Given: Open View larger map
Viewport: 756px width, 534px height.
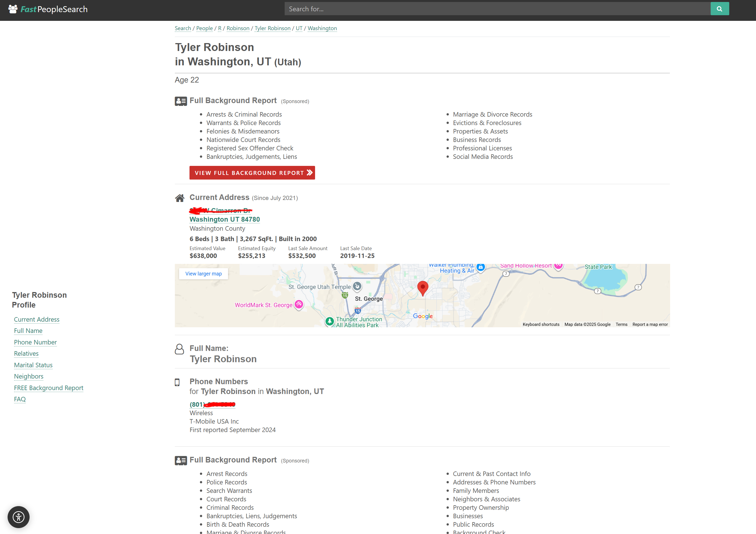Looking at the screenshot, I should coord(203,273).
